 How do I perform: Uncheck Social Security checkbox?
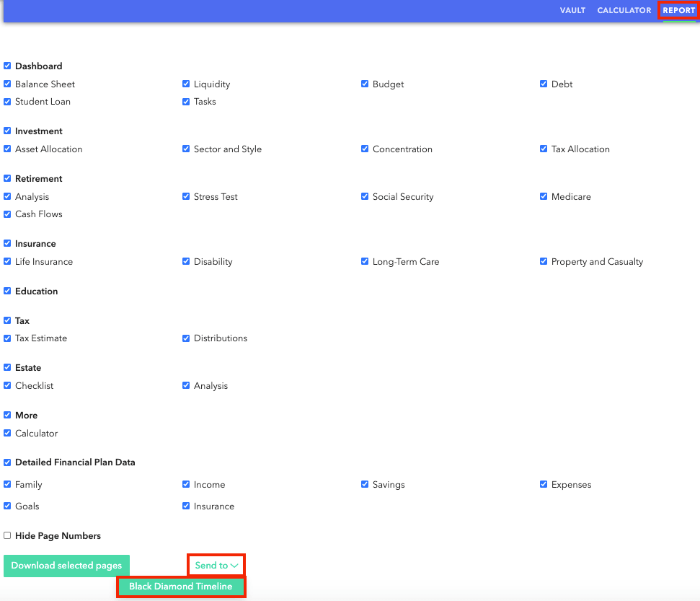[x=365, y=196]
